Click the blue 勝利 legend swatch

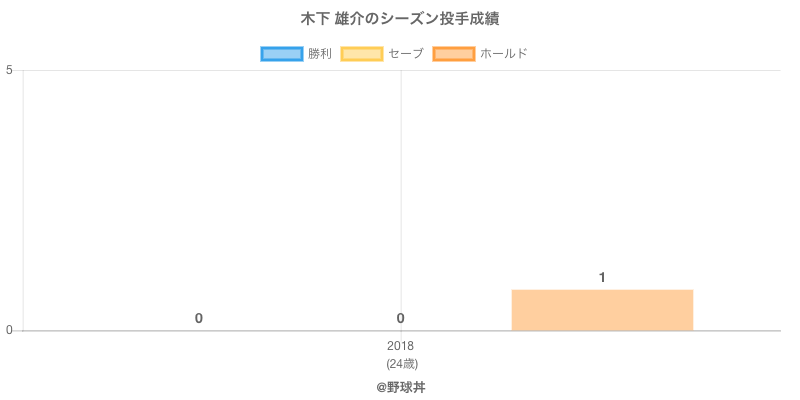[281, 54]
